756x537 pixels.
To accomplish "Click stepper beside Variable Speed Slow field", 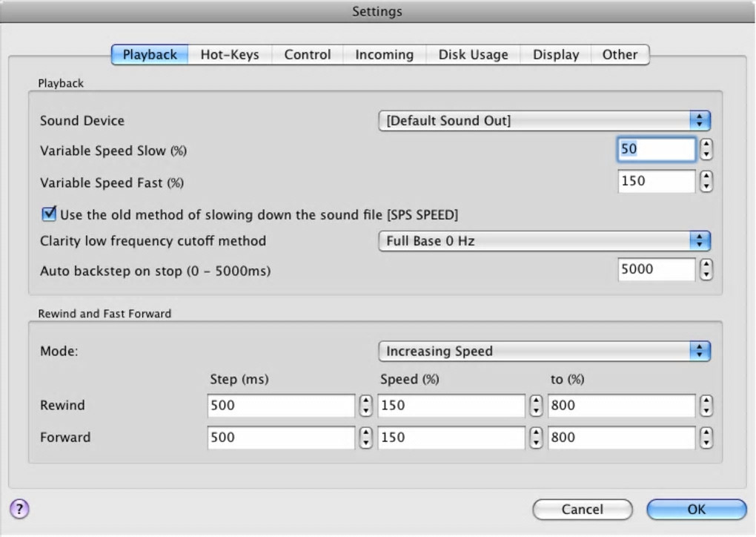I will pos(706,150).
